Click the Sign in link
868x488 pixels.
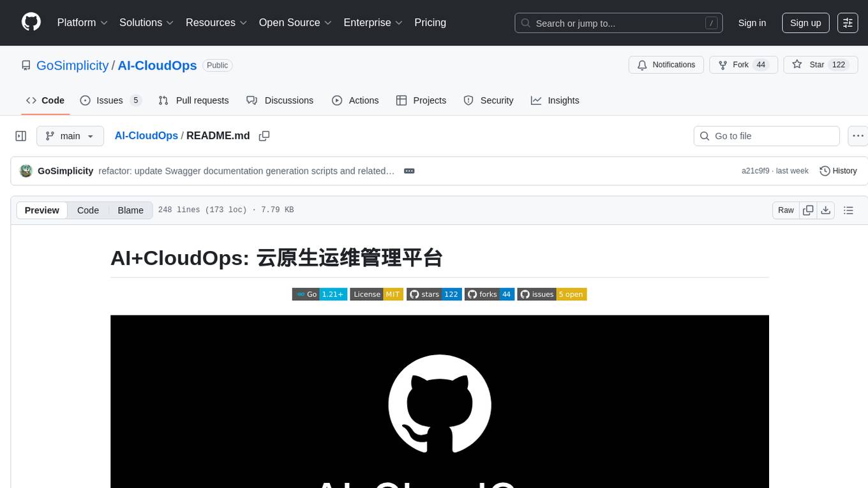coord(752,23)
